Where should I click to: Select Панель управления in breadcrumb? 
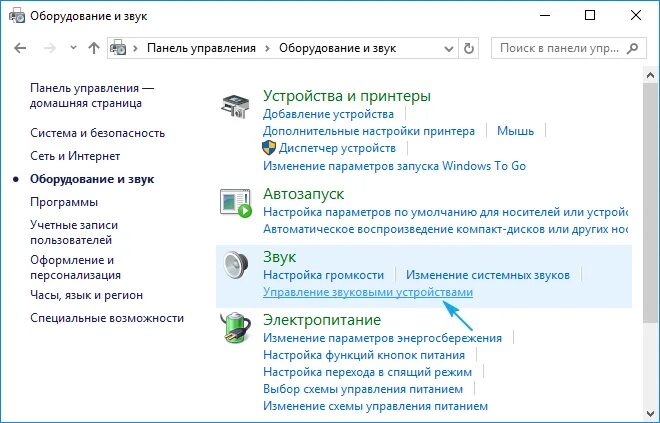[x=201, y=48]
